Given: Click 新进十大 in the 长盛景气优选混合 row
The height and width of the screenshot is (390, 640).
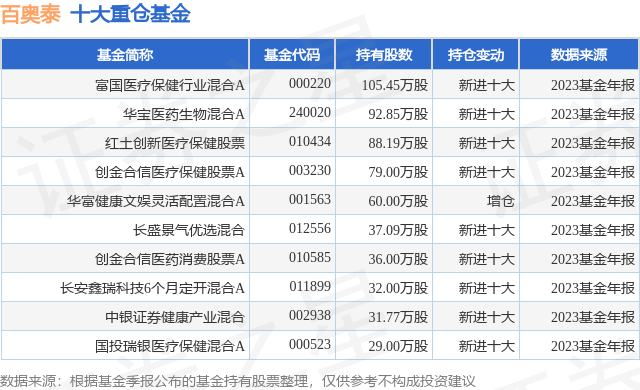Looking at the screenshot, I should (x=487, y=230).
